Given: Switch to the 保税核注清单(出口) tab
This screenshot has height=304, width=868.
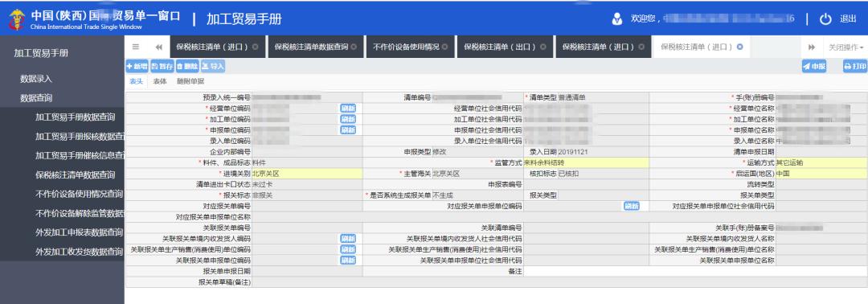Looking at the screenshot, I should [505, 47].
